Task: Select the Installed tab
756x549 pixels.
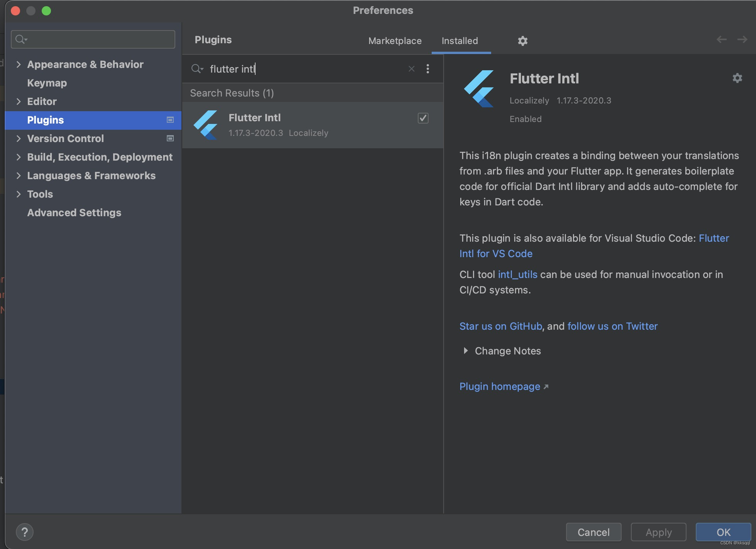Action: coord(459,41)
